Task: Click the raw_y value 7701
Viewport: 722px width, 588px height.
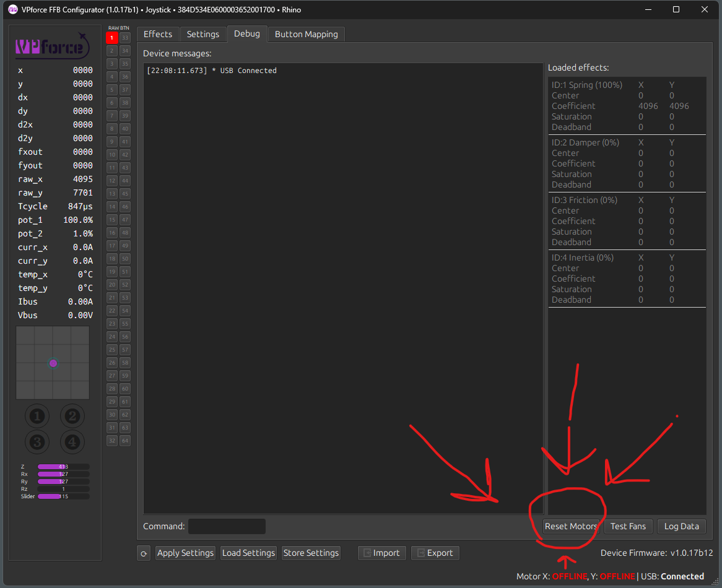Action: click(x=83, y=192)
